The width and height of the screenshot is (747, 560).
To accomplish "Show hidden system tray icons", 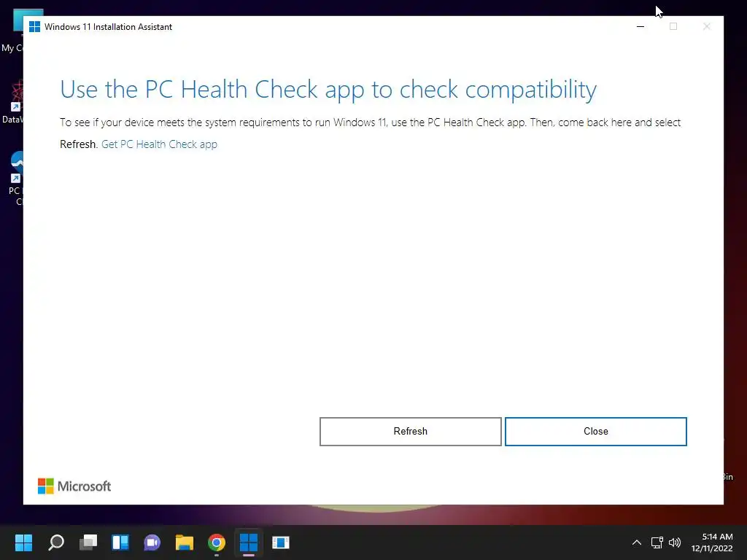I will click(x=636, y=542).
